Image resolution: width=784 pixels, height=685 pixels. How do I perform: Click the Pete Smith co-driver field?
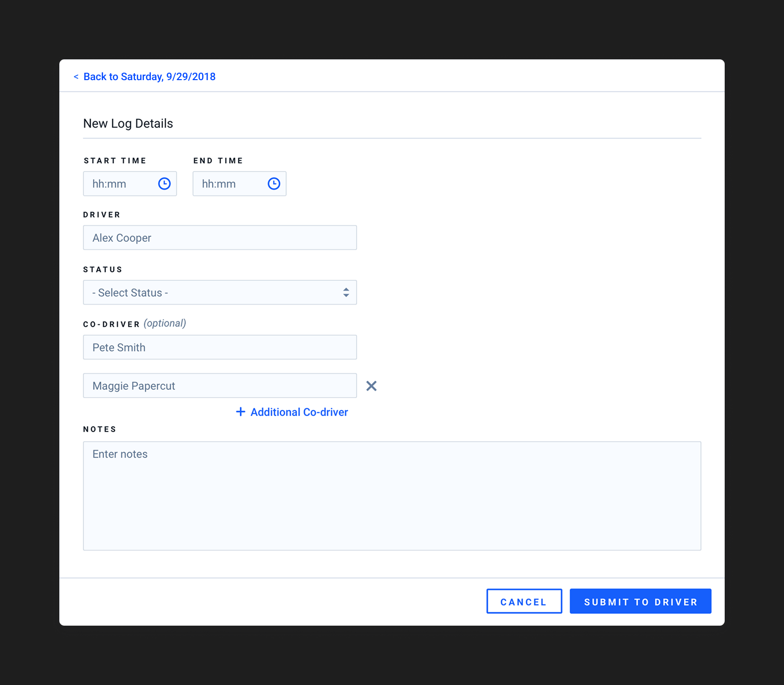219,348
